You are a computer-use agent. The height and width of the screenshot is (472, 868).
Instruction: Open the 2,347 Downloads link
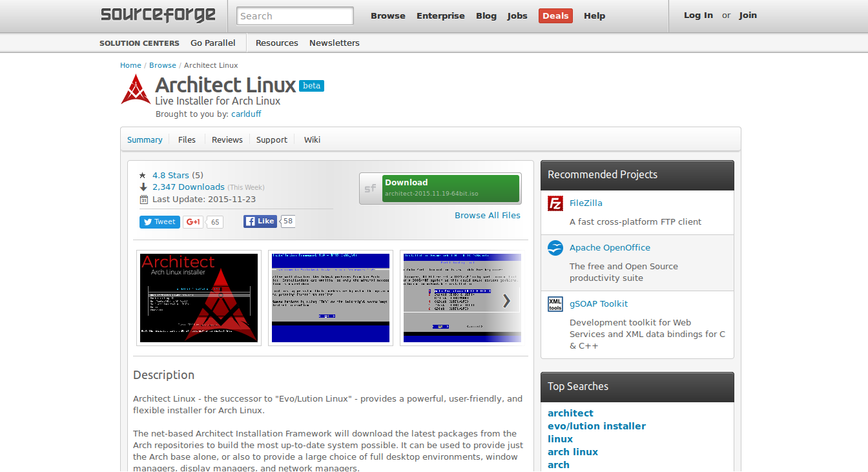189,187
